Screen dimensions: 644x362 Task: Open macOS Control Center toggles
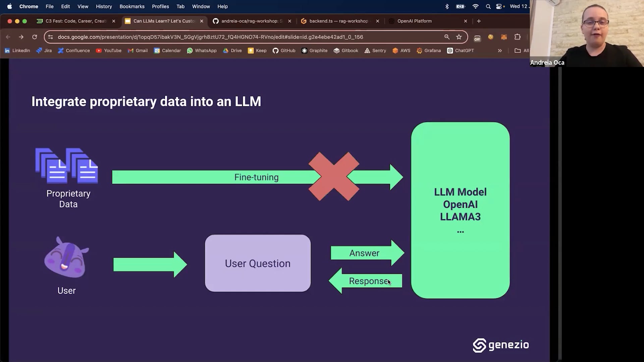(499, 6)
